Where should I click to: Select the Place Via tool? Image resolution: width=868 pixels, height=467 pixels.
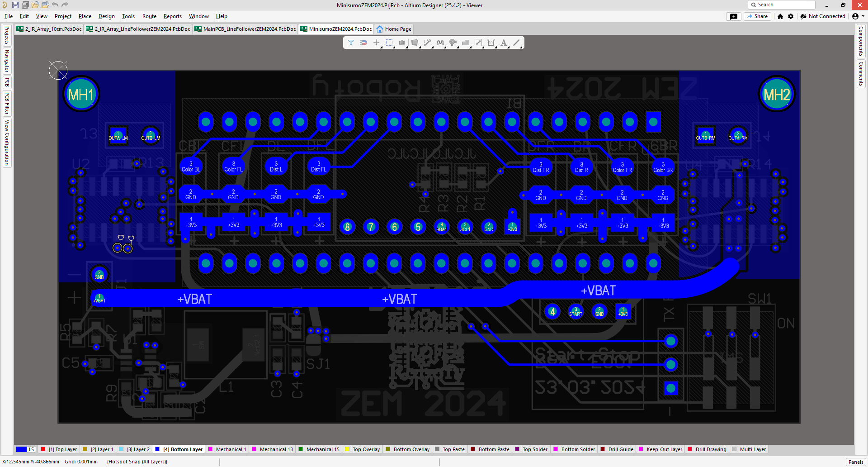453,43
